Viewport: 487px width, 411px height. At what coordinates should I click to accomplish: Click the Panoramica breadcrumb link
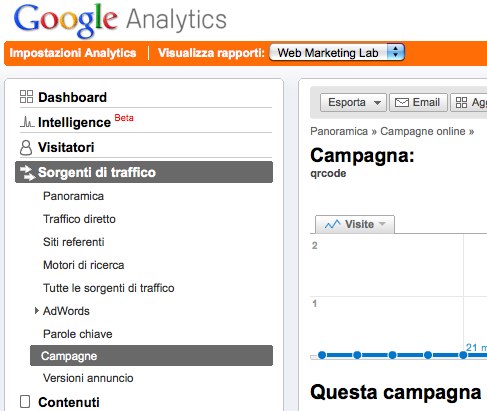tap(339, 131)
